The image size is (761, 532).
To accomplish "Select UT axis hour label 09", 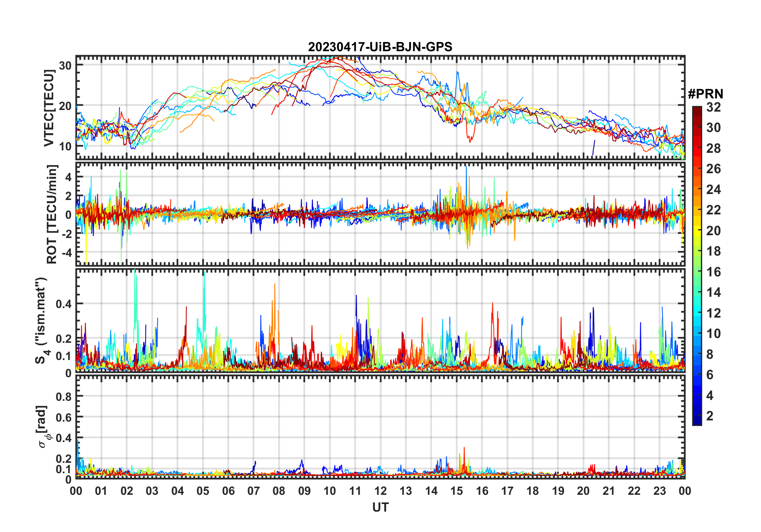I will tap(304, 491).
